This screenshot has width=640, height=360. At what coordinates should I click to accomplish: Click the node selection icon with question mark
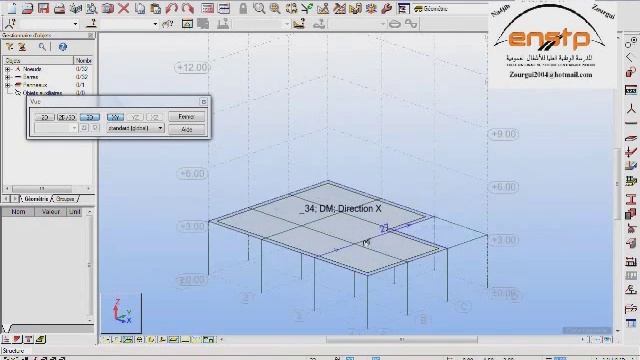[10, 24]
